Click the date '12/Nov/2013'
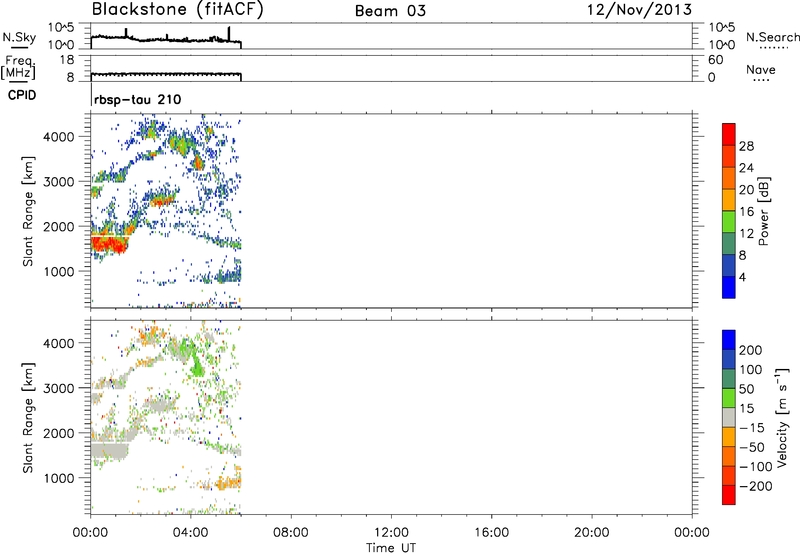 640,10
